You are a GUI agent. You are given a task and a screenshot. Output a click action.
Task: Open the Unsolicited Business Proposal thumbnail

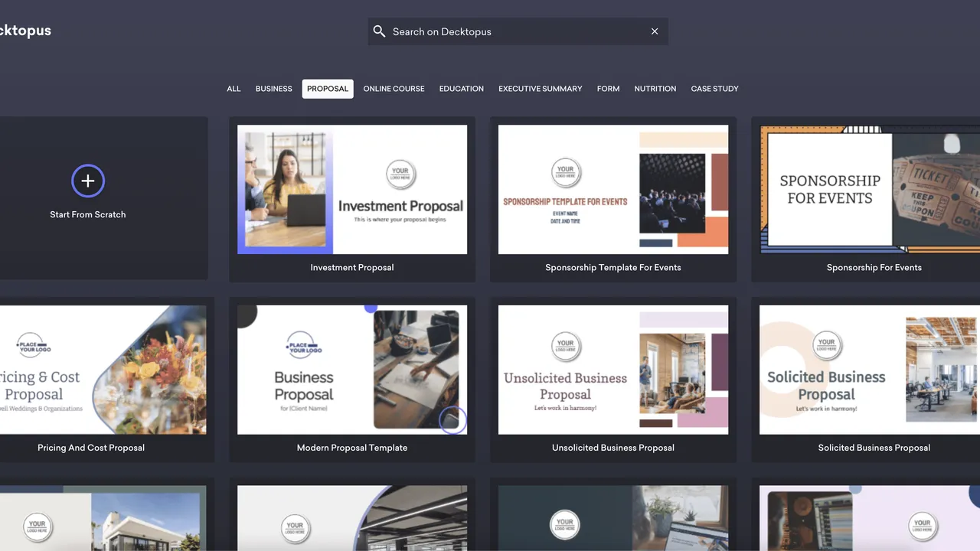[613, 370]
